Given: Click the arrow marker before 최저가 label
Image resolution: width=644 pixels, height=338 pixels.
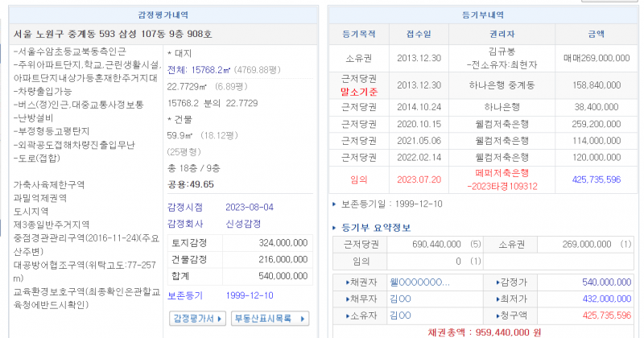Looking at the screenshot, I should 496,299.
